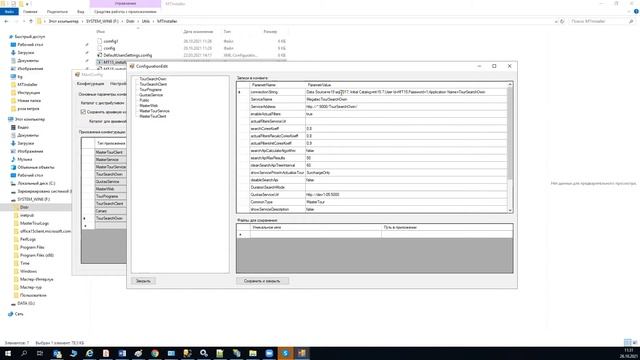Click the Explorer help icon
The width and height of the screenshot is (640, 360).
[636, 12]
